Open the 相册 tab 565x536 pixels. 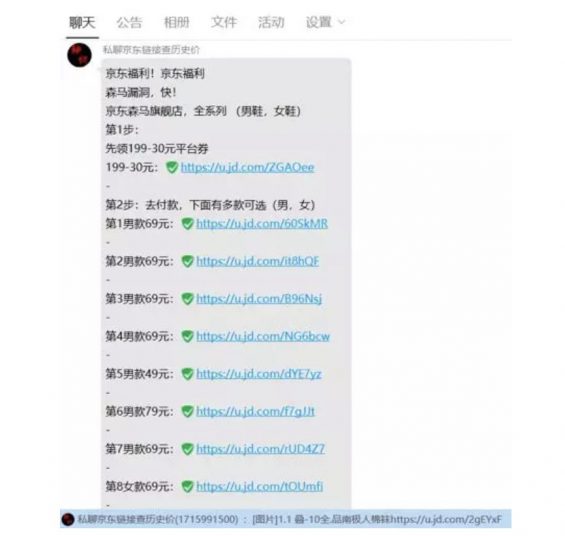pos(177,22)
